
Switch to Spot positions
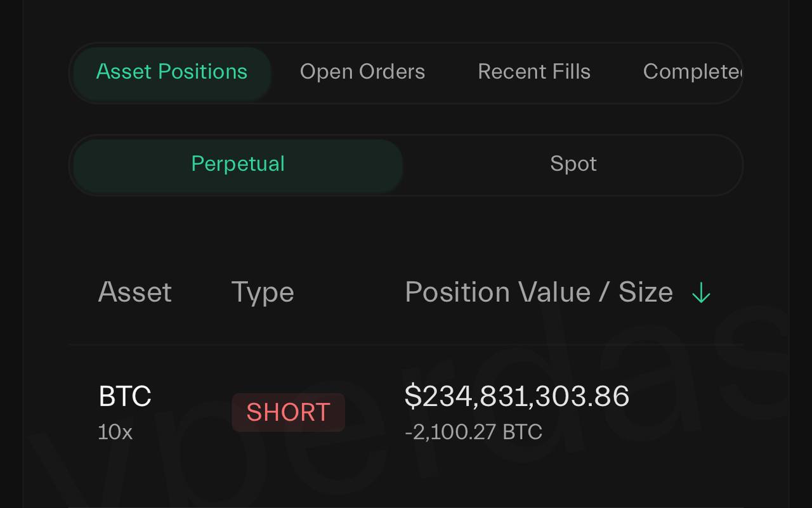tap(573, 164)
